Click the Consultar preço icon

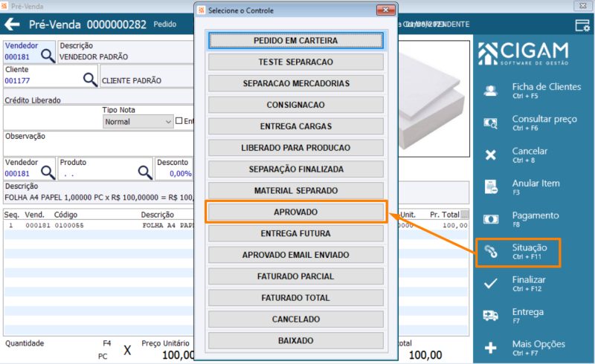[491, 123]
